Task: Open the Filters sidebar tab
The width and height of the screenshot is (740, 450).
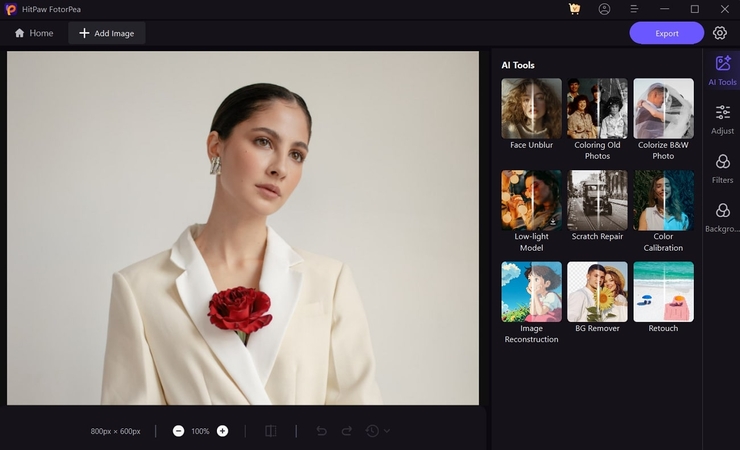Action: [722, 169]
